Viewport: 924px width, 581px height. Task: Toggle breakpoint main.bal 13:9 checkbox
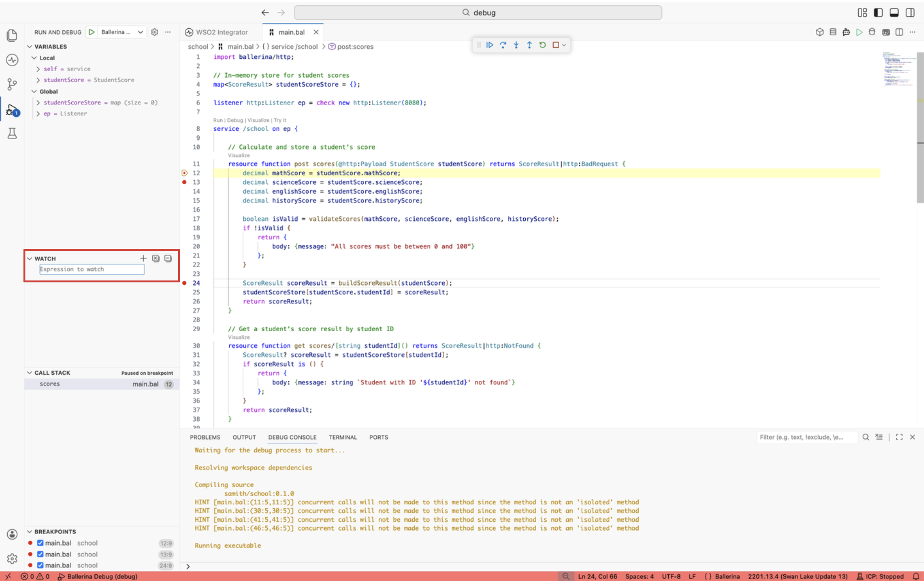click(x=40, y=554)
